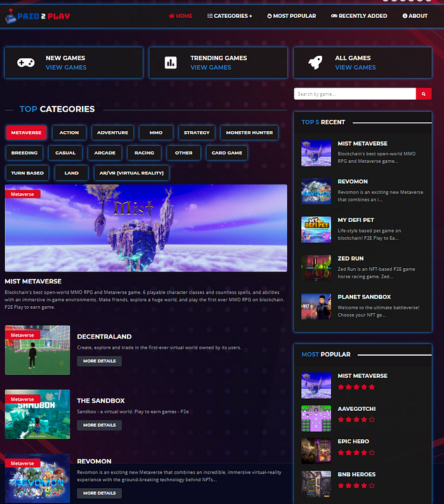Click More Details for Revomon

click(100, 493)
